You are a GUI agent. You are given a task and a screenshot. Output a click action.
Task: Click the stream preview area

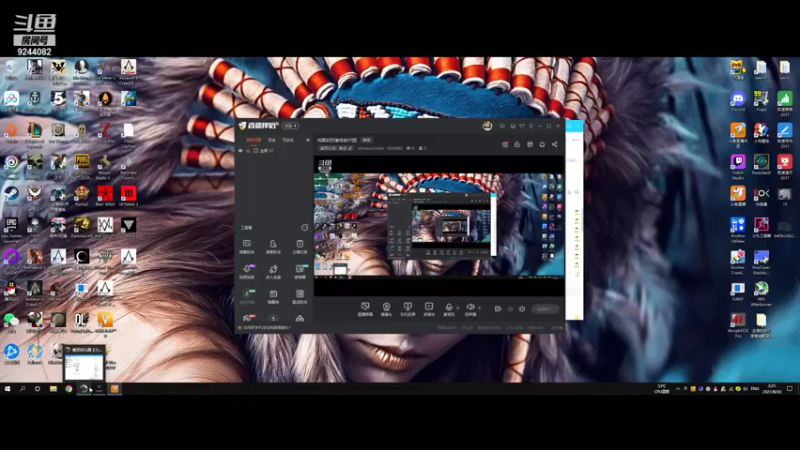coord(439,226)
